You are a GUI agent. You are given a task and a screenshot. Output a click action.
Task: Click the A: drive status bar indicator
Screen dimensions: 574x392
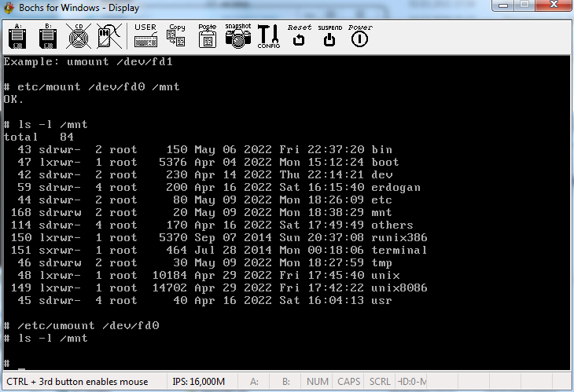point(254,383)
